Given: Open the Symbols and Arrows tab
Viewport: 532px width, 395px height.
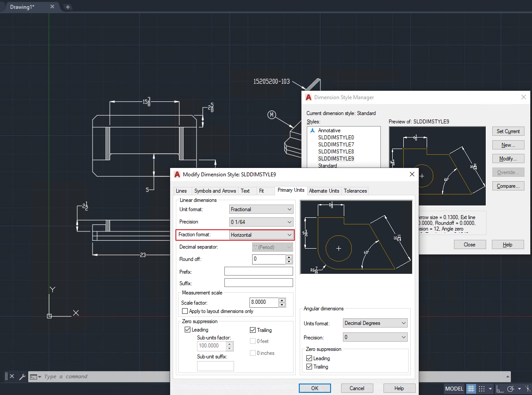Looking at the screenshot, I should point(215,190).
